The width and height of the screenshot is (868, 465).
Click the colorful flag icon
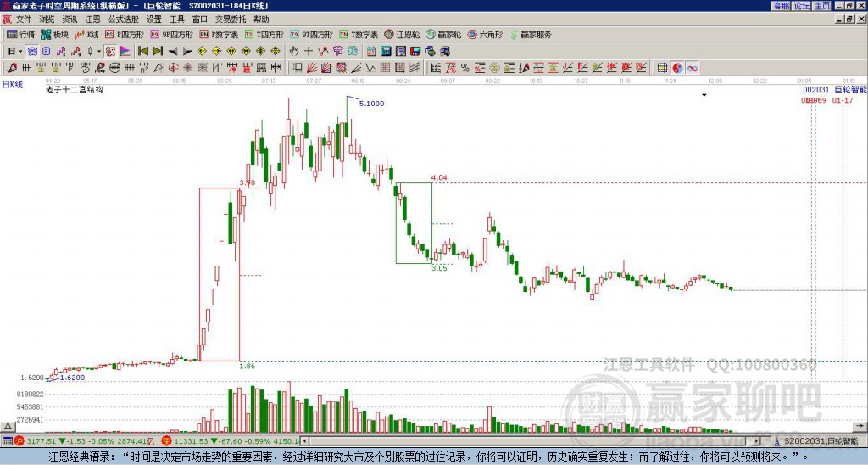125,52
